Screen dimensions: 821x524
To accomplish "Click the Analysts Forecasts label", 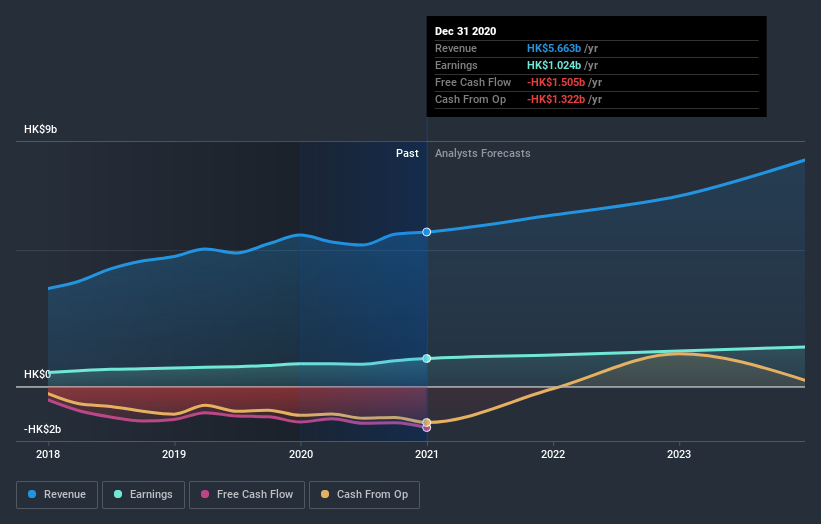I will coord(482,153).
